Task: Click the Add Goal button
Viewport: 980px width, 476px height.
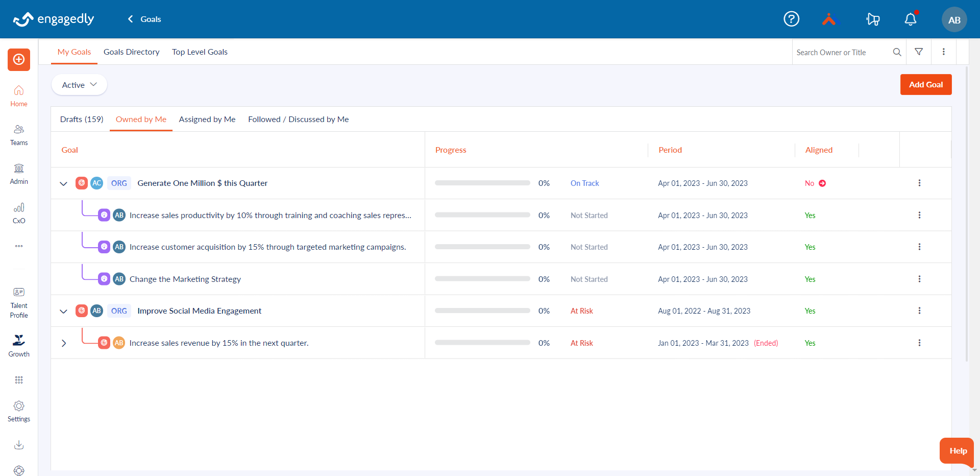Action: point(926,84)
